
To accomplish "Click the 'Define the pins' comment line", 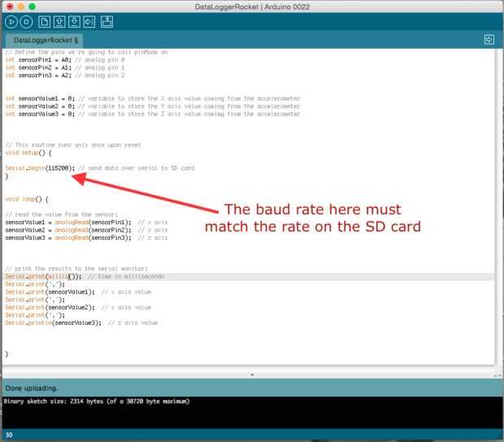I will 86,52.
